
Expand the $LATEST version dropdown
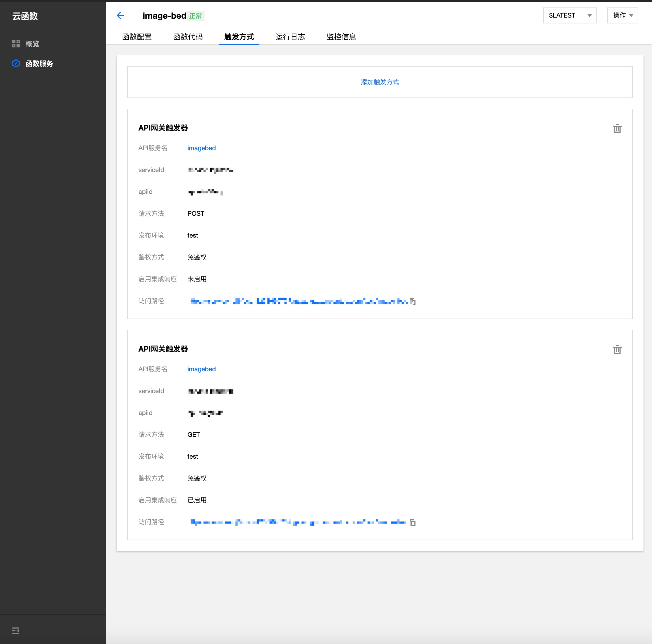click(x=569, y=15)
